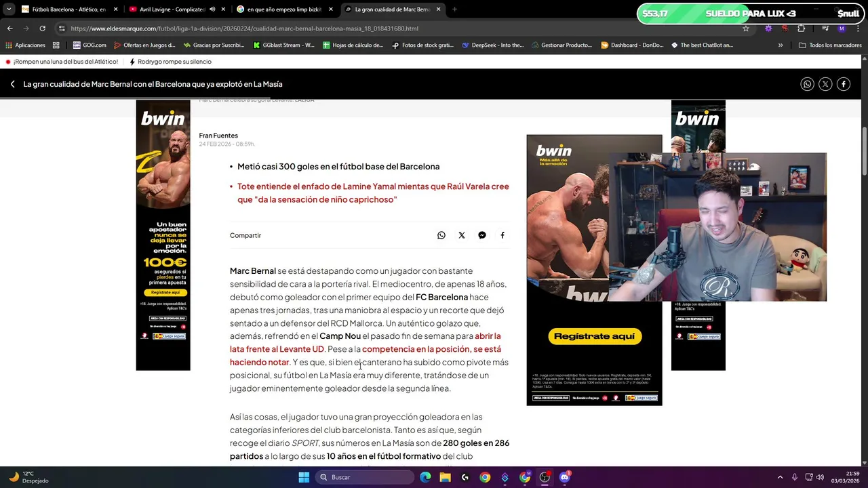Image resolution: width=868 pixels, height=488 pixels.
Task: Switch to the limp bizkit search tab
Action: coord(284,9)
